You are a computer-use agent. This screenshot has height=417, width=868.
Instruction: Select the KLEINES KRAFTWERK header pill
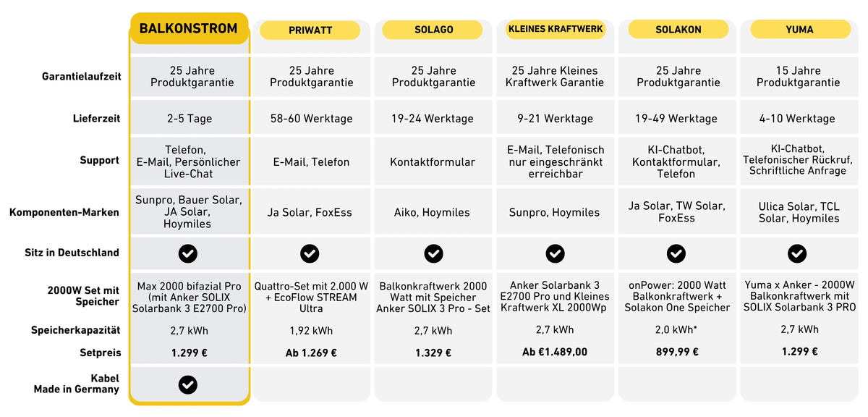pyautogui.click(x=556, y=30)
